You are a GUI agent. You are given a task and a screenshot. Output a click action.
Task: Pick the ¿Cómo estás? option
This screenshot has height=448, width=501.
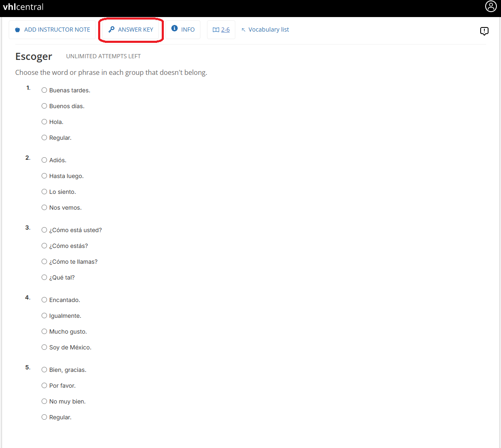(44, 246)
